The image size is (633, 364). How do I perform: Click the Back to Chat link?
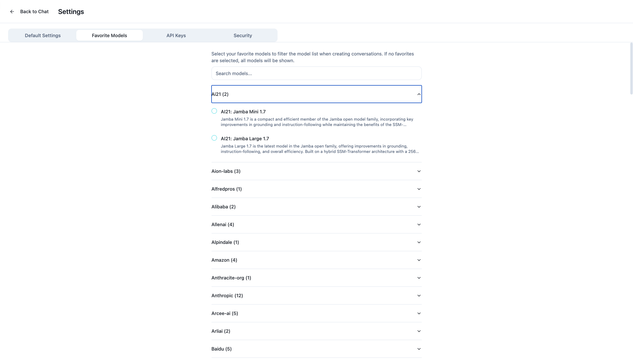(34, 11)
